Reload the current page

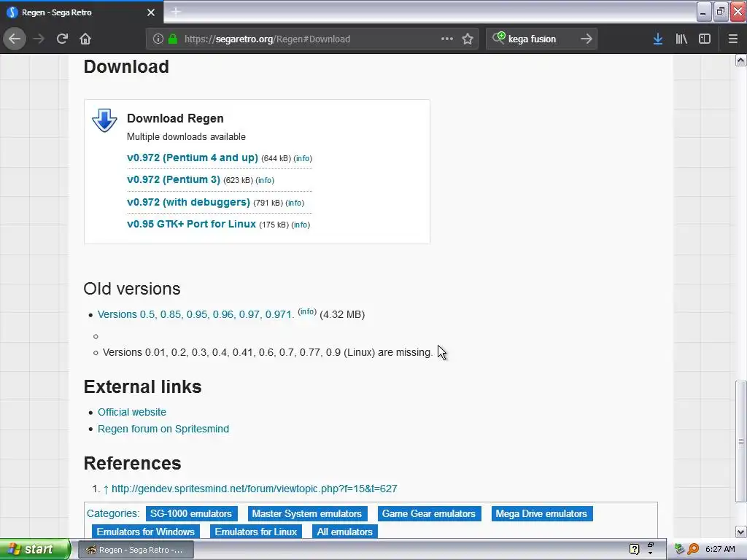62,39
